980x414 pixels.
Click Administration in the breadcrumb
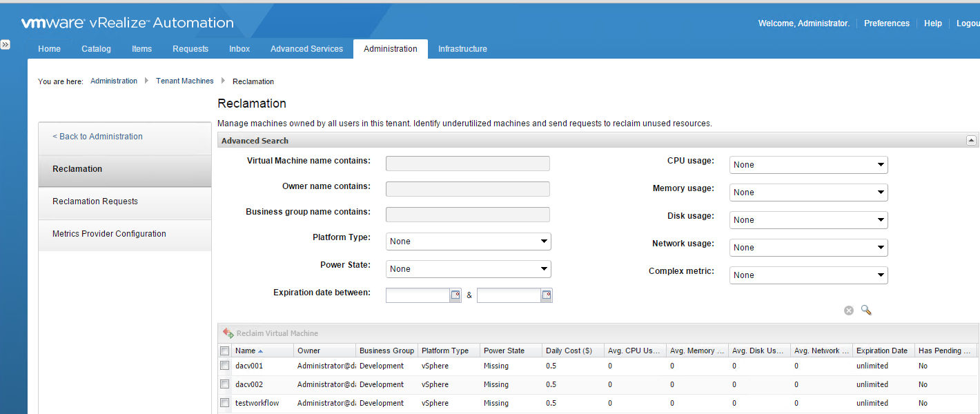point(114,81)
